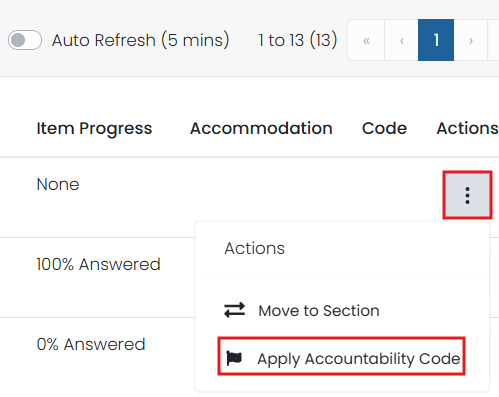Click the Accommodation column header
Screen dimensions: 499x397
[x=261, y=128]
